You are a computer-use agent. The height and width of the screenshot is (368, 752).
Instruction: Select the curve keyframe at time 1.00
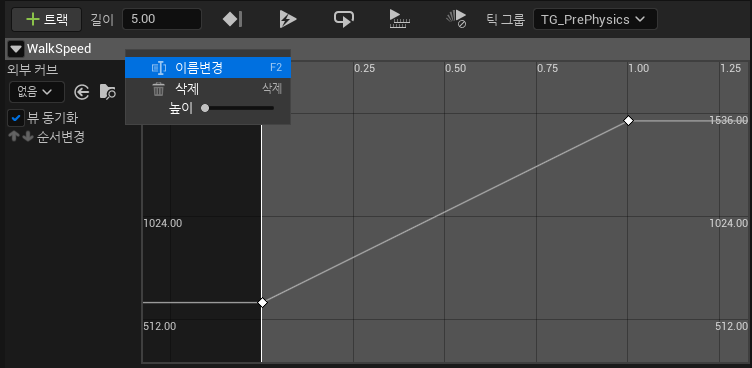tap(628, 120)
